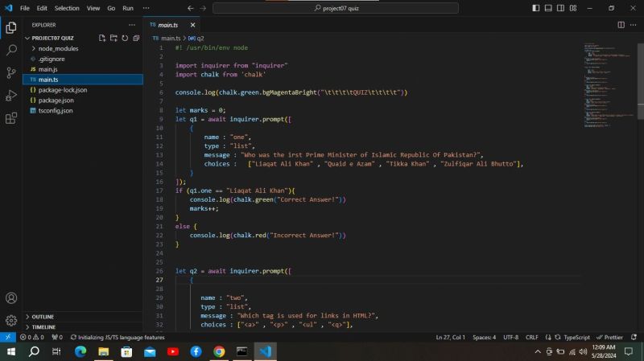
Task: Place cursor on line 26 let q2 code
Action: click(233, 271)
